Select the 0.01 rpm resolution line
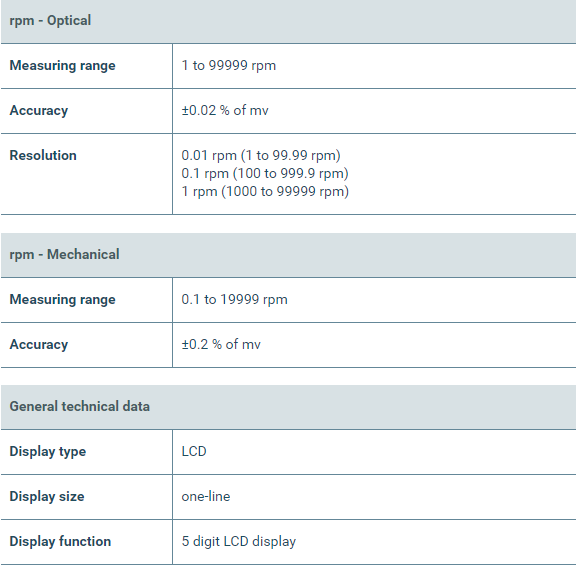This screenshot has height=566, width=576. click(261, 155)
